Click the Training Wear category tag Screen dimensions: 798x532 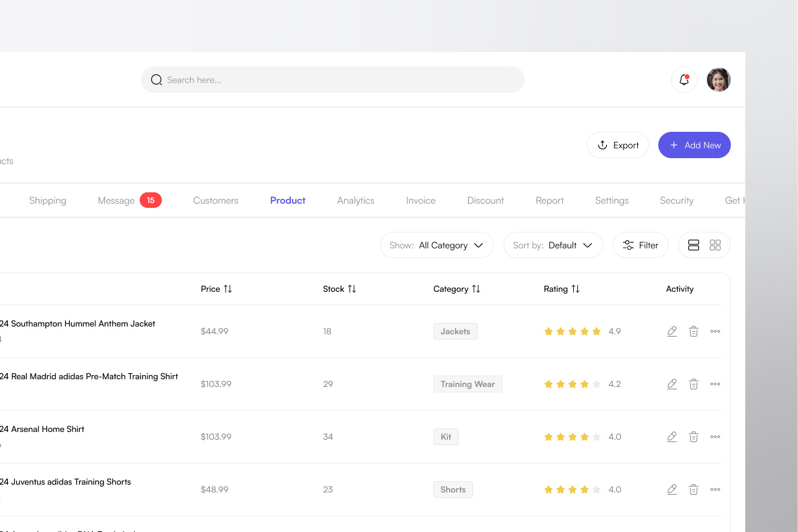468,384
